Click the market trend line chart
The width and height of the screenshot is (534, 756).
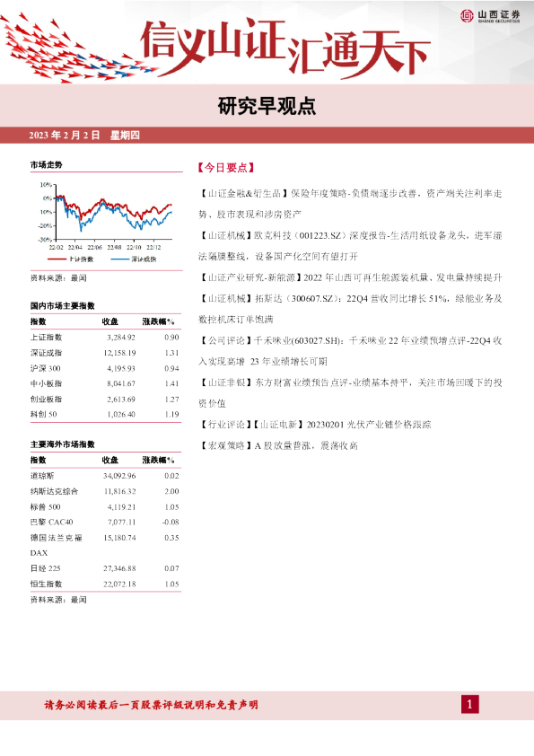point(106,216)
